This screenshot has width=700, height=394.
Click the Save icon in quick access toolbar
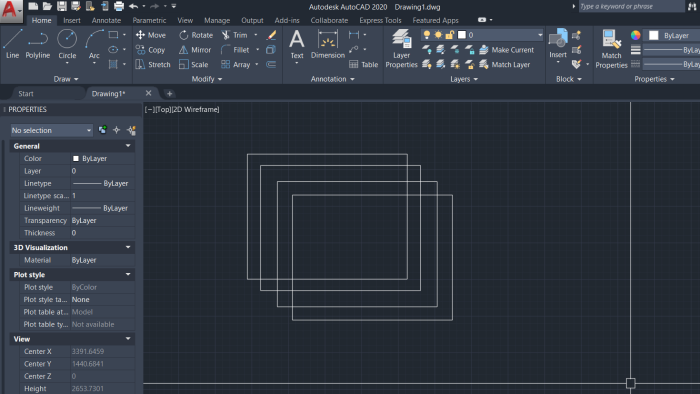pos(62,6)
